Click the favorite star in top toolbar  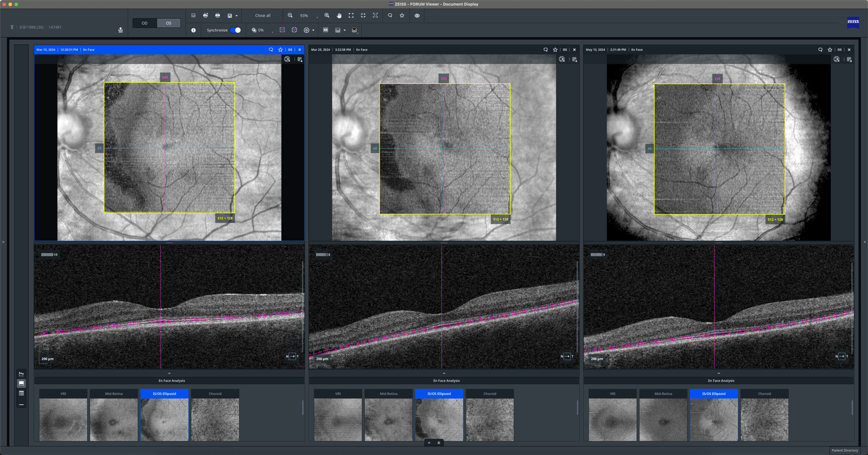402,16
